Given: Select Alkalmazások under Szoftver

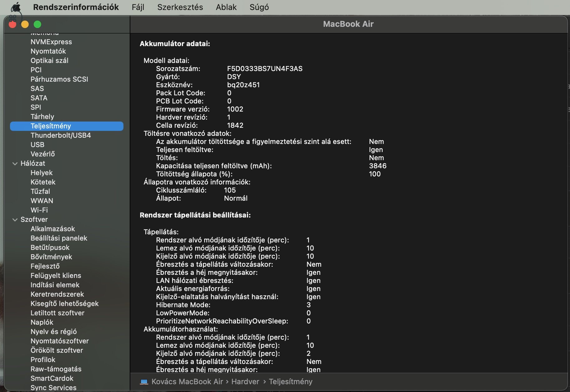Looking at the screenshot, I should click(x=53, y=229).
